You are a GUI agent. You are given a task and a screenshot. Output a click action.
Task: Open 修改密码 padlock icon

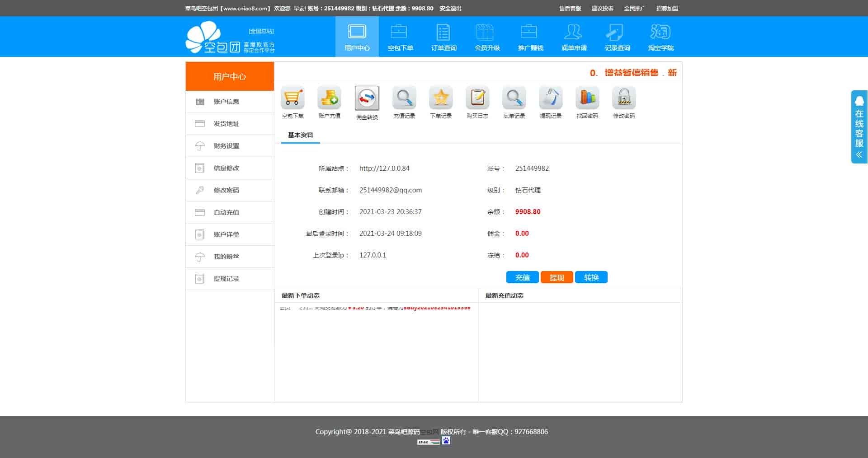point(624,98)
